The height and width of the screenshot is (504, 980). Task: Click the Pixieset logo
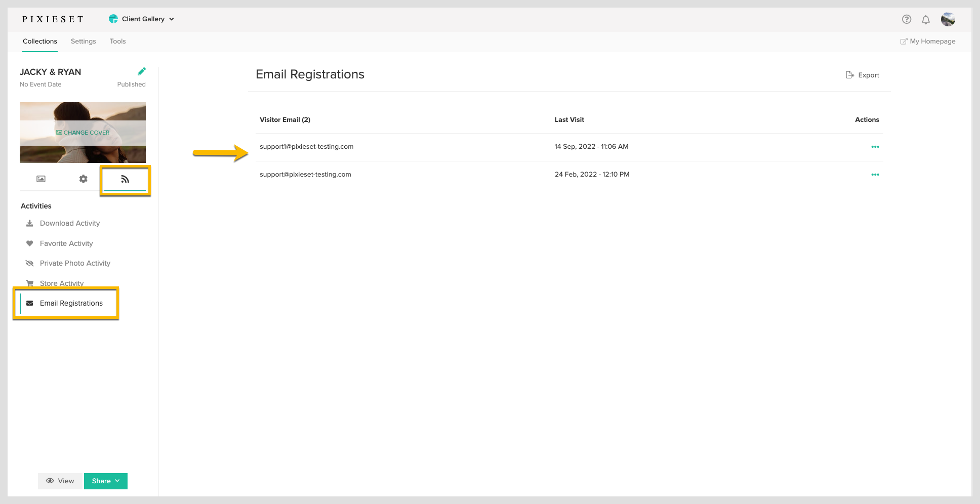click(53, 19)
